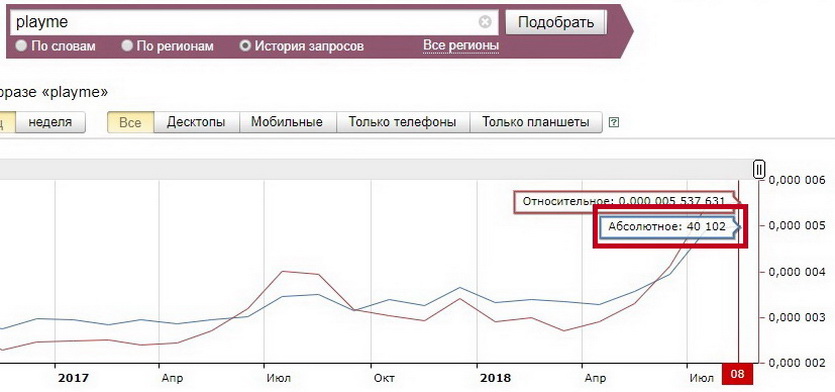Click the red '08' month marker
The image size is (835, 392).
[x=737, y=374]
